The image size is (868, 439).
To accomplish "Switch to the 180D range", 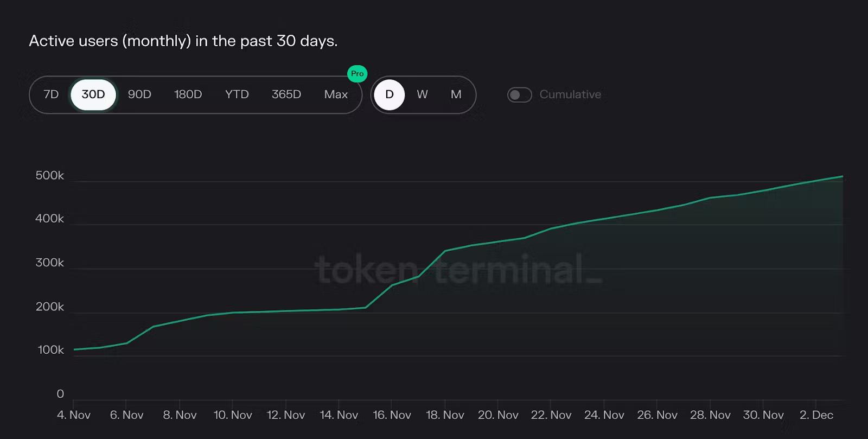I will coord(188,94).
